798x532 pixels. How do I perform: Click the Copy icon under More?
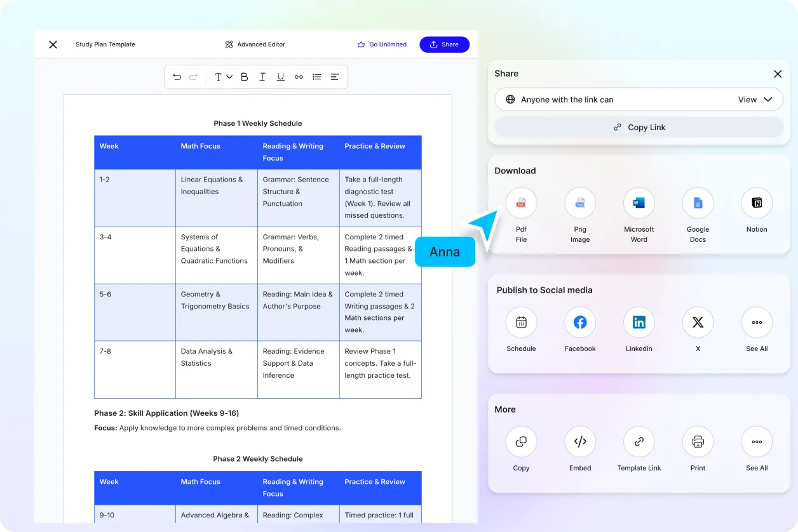pyautogui.click(x=521, y=442)
